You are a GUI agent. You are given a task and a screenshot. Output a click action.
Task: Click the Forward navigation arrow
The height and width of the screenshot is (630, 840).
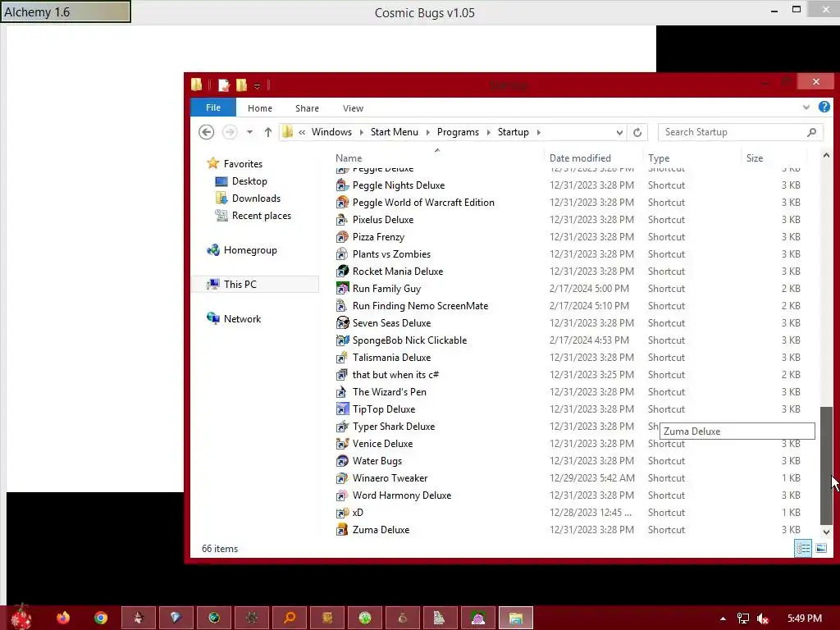[230, 132]
